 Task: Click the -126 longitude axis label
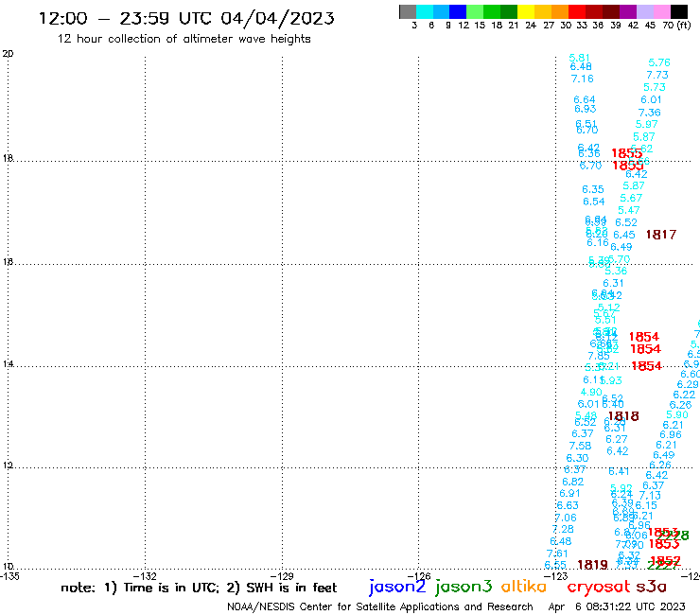419,576
